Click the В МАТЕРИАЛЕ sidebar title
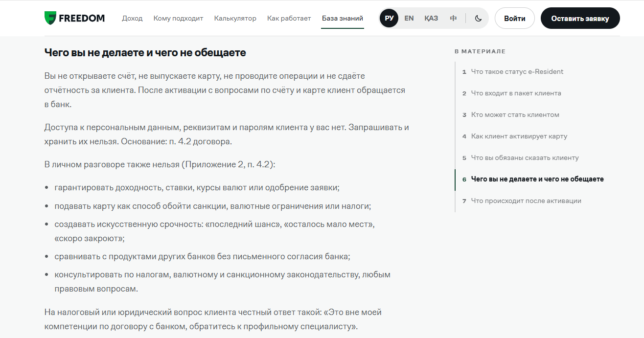 [480, 51]
